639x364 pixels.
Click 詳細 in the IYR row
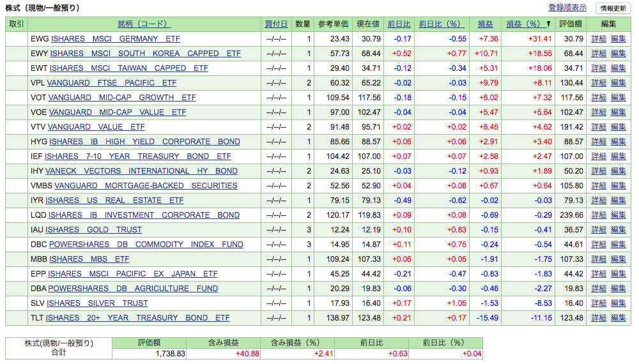point(599,200)
